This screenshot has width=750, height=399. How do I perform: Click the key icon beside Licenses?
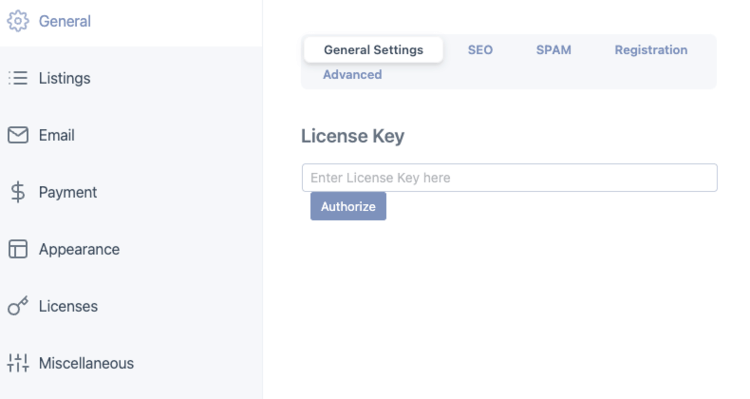18,306
